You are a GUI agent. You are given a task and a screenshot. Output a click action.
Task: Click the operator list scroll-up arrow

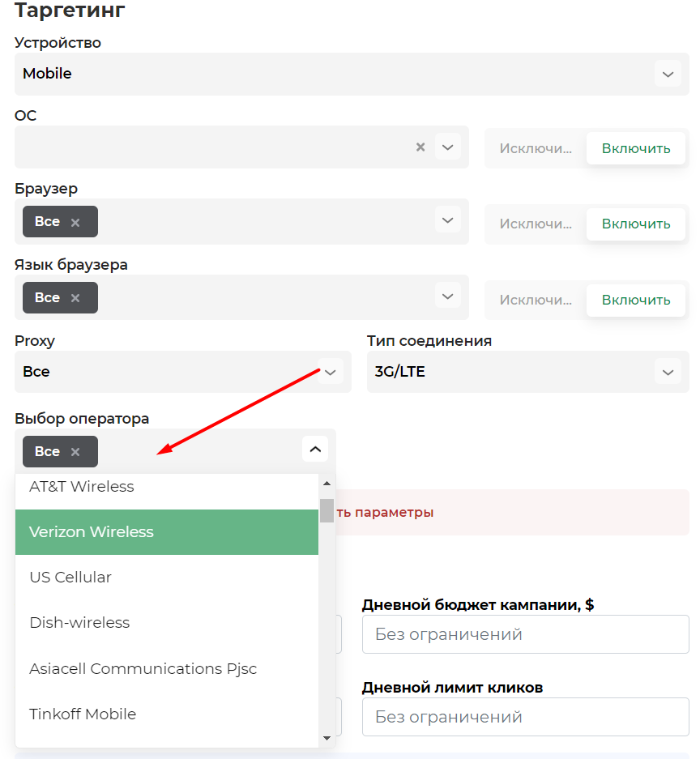click(327, 483)
